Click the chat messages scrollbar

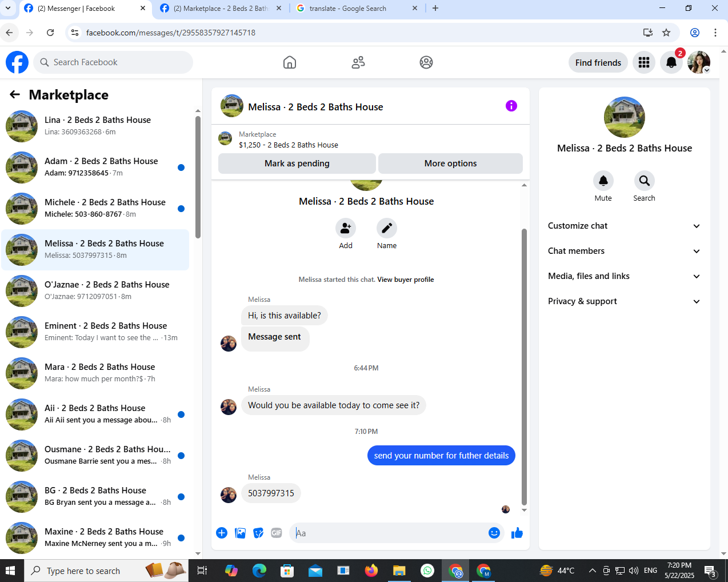[524, 366]
